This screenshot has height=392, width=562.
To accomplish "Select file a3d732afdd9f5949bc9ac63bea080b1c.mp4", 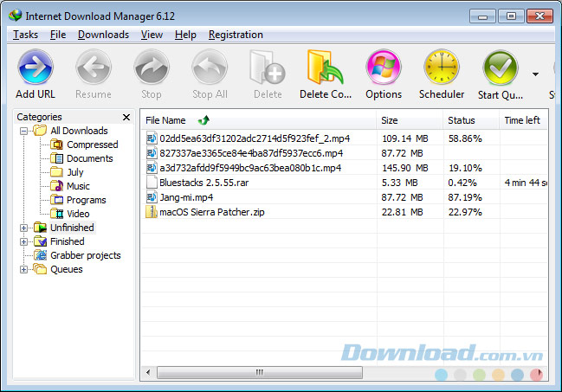I will pos(250,168).
